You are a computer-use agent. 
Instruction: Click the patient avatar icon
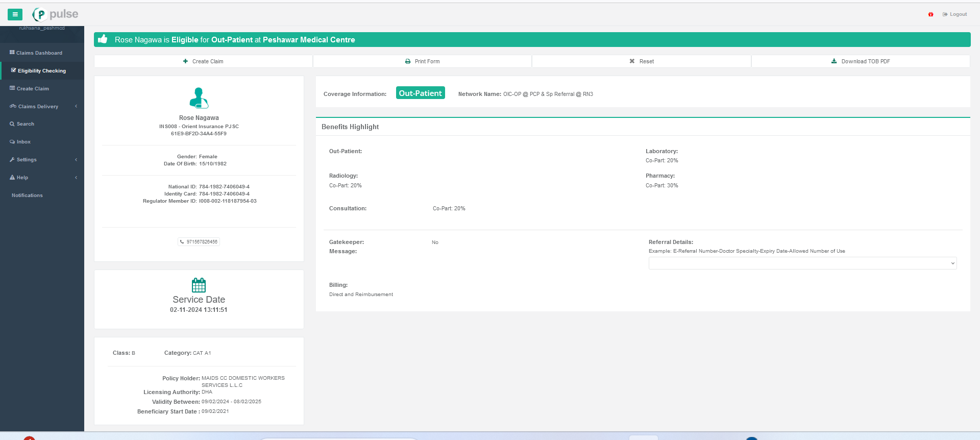pos(199,98)
